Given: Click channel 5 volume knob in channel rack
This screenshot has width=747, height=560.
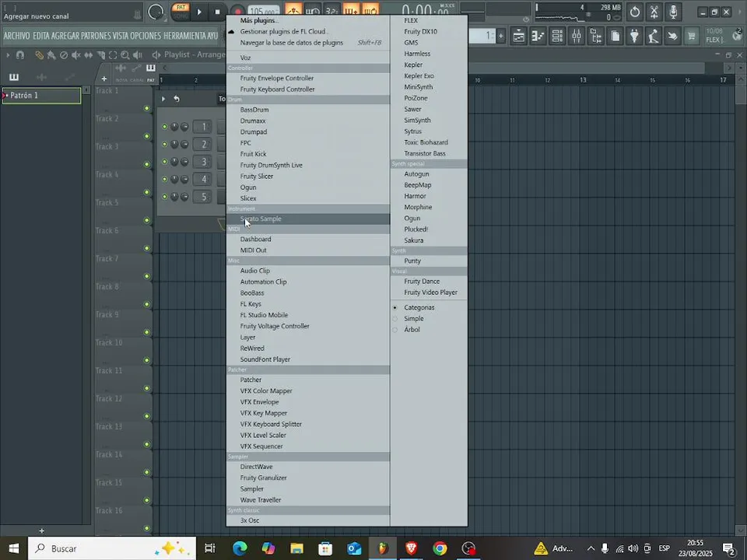Looking at the screenshot, I should [184, 197].
